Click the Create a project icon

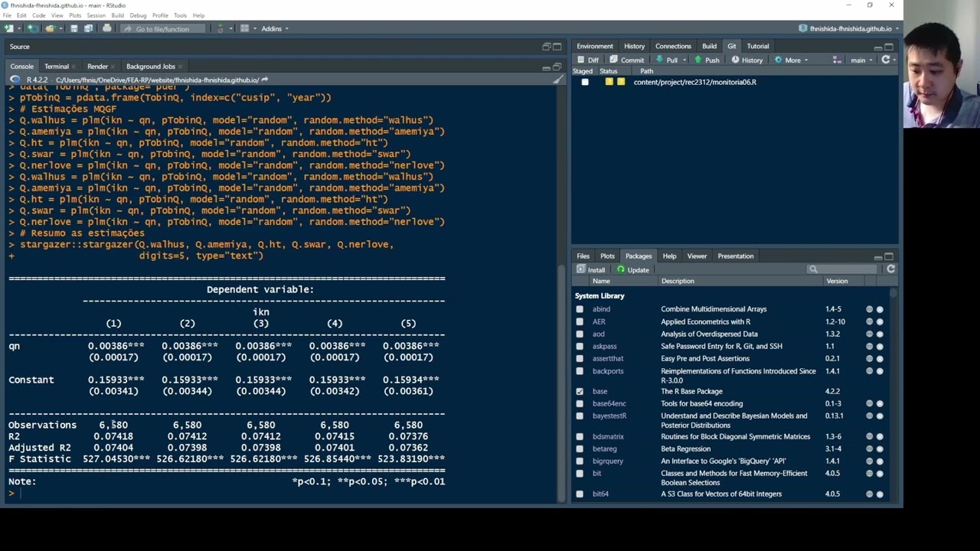coord(33,28)
